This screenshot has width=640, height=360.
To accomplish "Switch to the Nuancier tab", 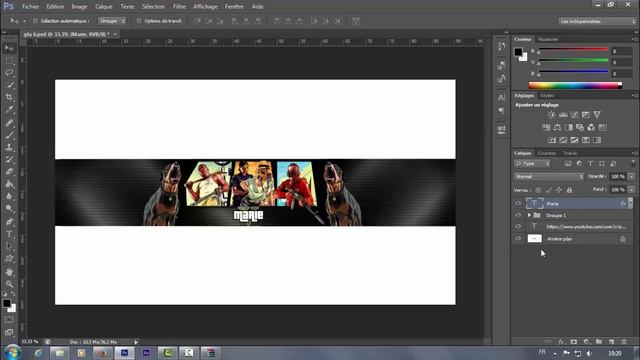I will click(x=548, y=39).
